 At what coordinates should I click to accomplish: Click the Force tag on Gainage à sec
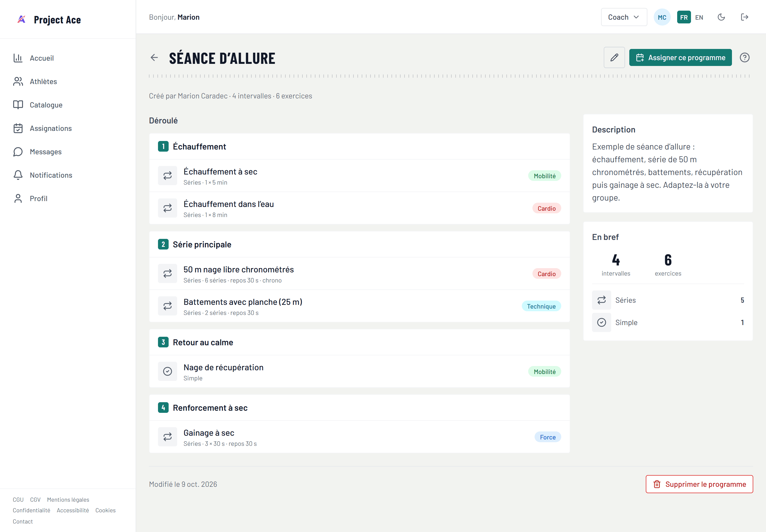click(x=548, y=437)
